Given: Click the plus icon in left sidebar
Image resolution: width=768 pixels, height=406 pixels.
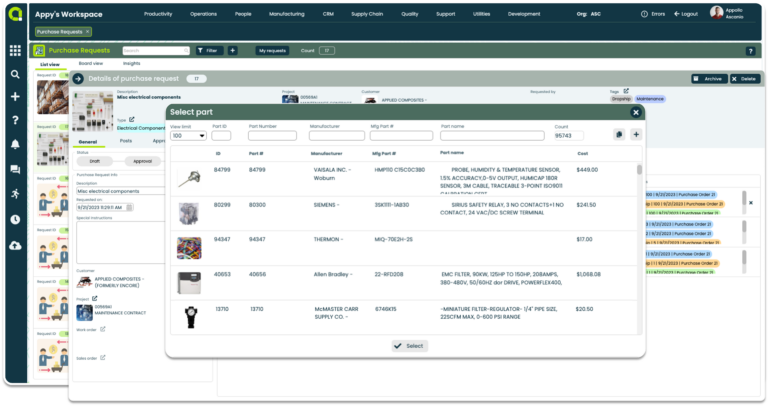Looking at the screenshot, I should click(15, 96).
